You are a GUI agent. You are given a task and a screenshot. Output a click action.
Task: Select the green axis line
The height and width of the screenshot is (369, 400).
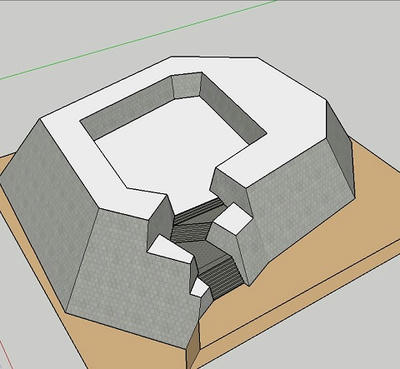pos(138,40)
